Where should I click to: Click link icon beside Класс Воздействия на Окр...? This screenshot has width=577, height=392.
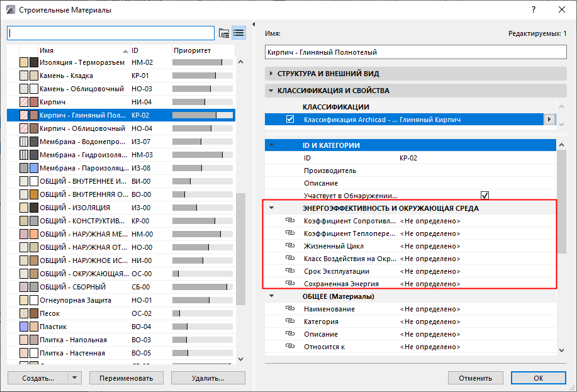pos(290,258)
